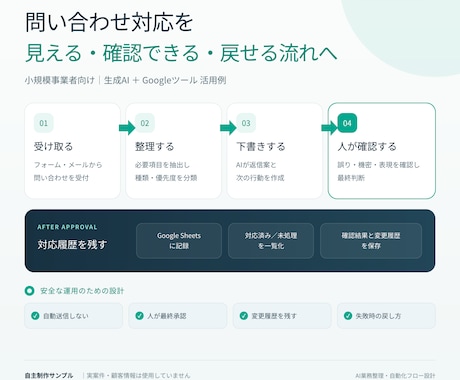460x380 pixels.
Task: Click the 02 step number badge
Action: 145,123
